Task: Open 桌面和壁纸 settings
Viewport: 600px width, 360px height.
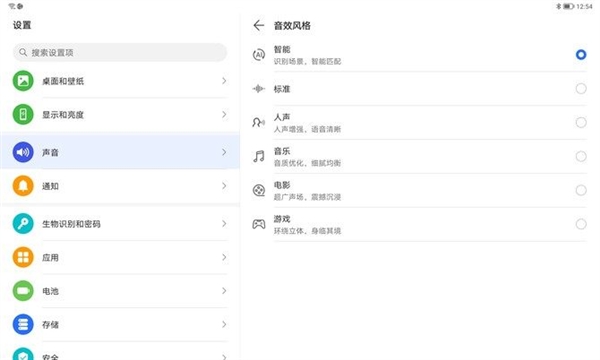Action: (x=120, y=81)
